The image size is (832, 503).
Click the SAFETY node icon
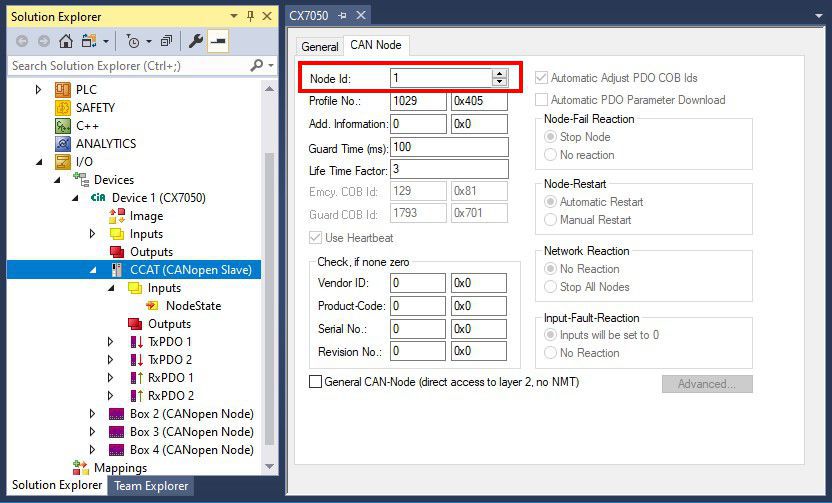point(63,108)
